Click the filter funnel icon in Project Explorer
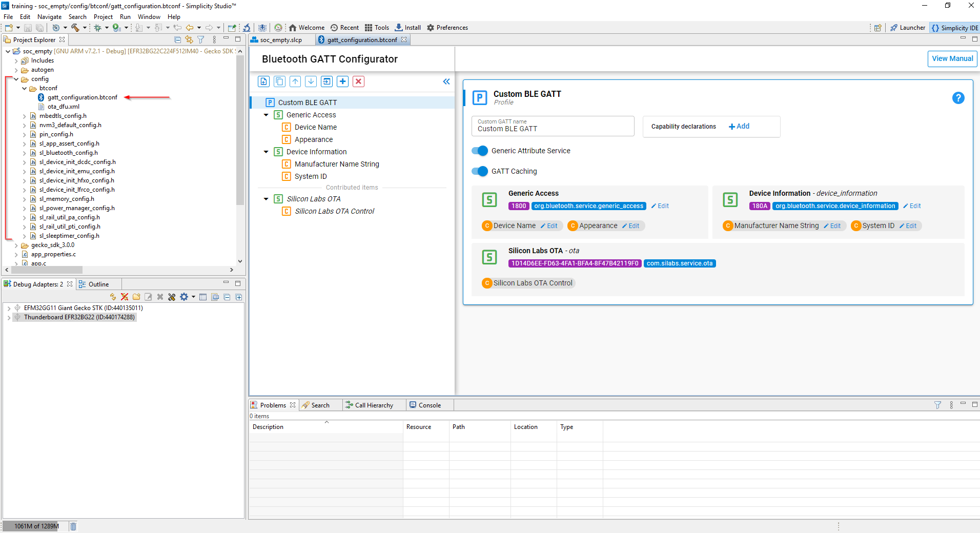 (201, 39)
